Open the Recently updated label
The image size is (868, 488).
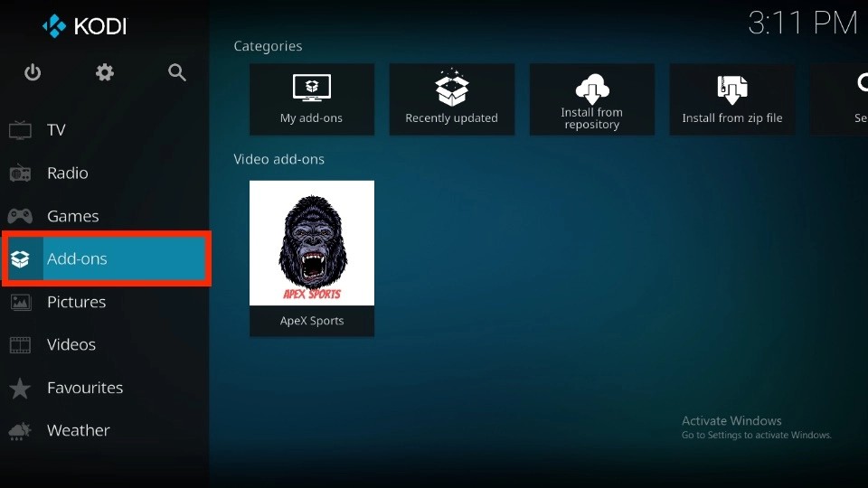point(452,117)
